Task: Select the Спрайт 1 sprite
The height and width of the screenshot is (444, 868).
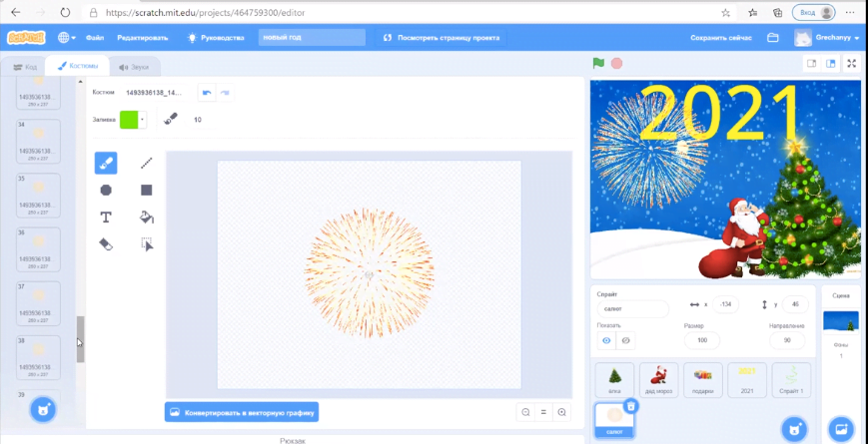Action: [792, 380]
